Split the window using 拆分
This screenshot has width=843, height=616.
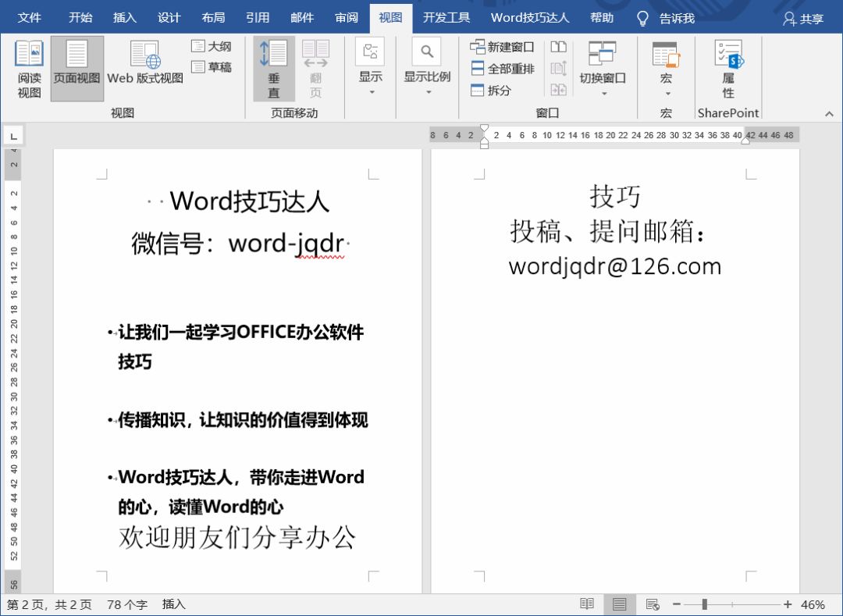tap(490, 91)
